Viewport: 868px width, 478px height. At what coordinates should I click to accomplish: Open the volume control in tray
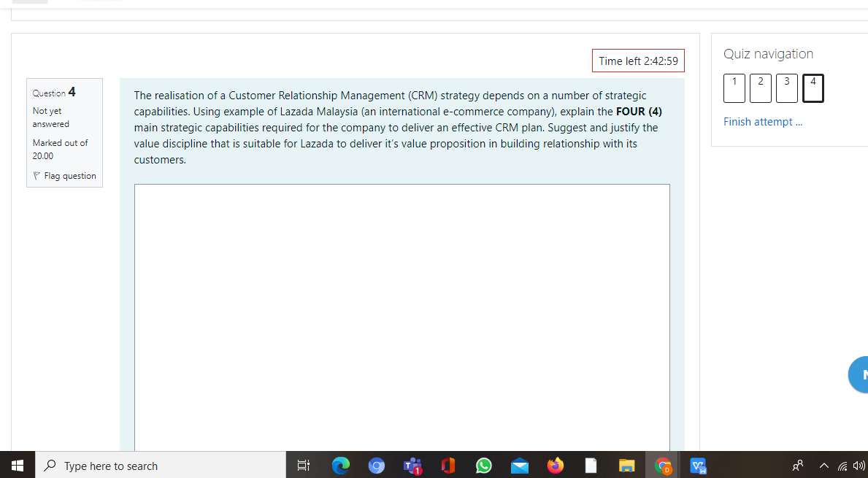pyautogui.click(x=860, y=466)
